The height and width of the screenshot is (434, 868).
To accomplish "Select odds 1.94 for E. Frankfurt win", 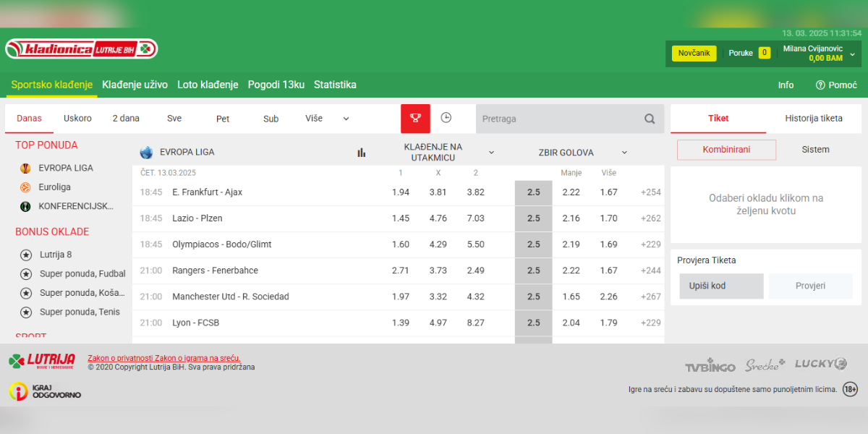I will pyautogui.click(x=401, y=192).
